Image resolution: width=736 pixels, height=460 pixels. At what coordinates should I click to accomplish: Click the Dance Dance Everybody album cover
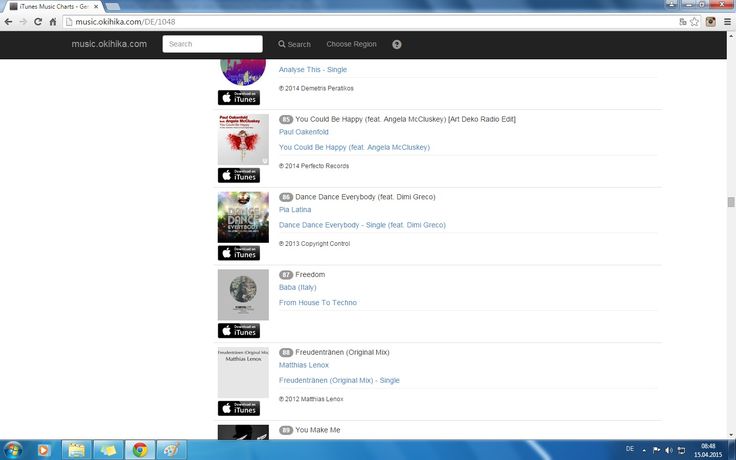(x=243, y=217)
